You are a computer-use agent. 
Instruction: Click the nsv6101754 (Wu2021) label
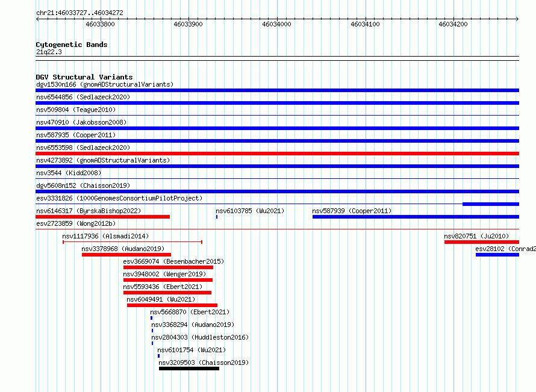click(192, 350)
